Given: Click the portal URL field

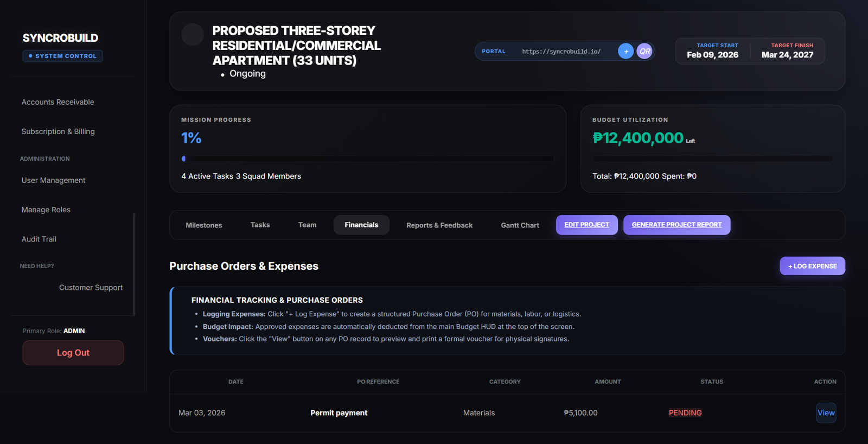Looking at the screenshot, I should pyautogui.click(x=561, y=52).
